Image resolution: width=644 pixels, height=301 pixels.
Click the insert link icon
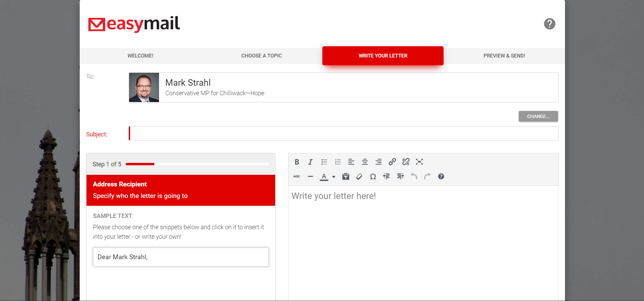point(392,162)
